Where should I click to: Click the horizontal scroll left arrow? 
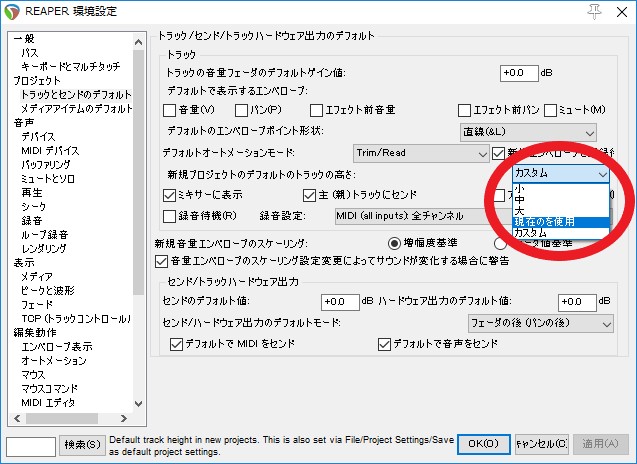click(17, 418)
